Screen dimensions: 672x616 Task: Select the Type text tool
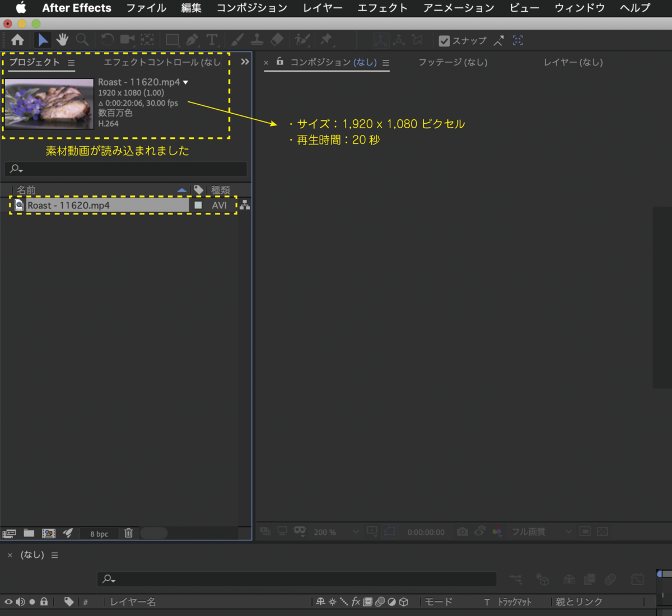click(212, 40)
